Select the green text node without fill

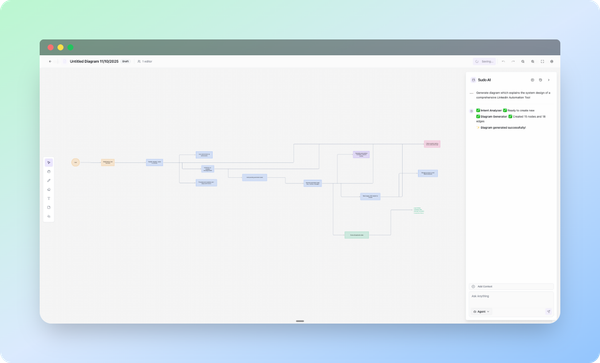[419, 210]
